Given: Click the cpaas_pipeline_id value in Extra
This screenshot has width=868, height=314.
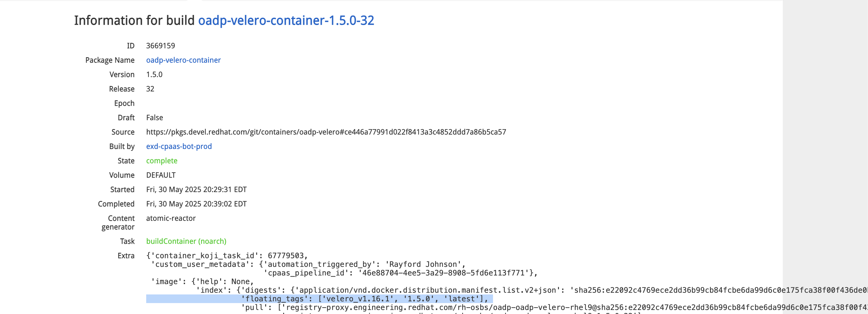Looking at the screenshot, I should (443, 273).
